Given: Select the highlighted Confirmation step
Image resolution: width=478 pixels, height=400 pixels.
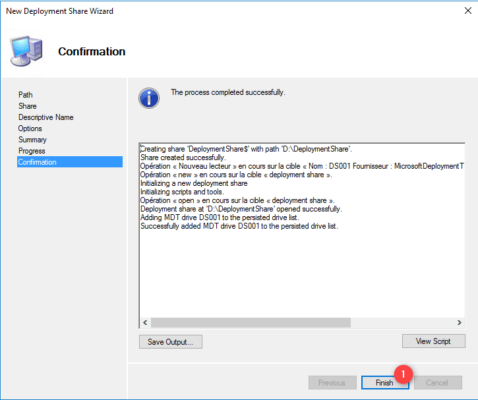Looking at the screenshot, I should pyautogui.click(x=70, y=162).
